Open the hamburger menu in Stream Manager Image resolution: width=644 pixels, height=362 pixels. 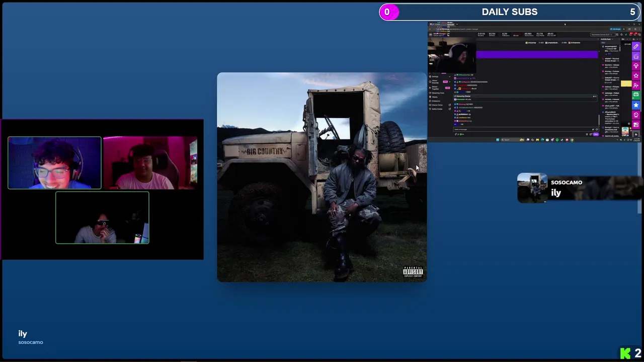tap(431, 35)
